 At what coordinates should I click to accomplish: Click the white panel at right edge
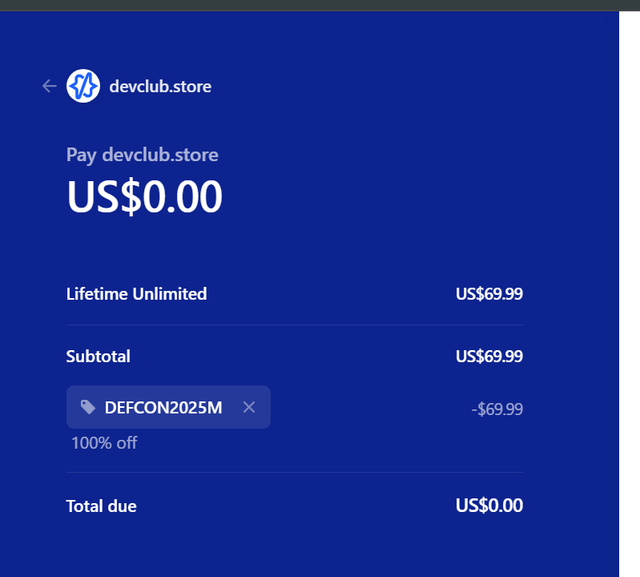629,294
